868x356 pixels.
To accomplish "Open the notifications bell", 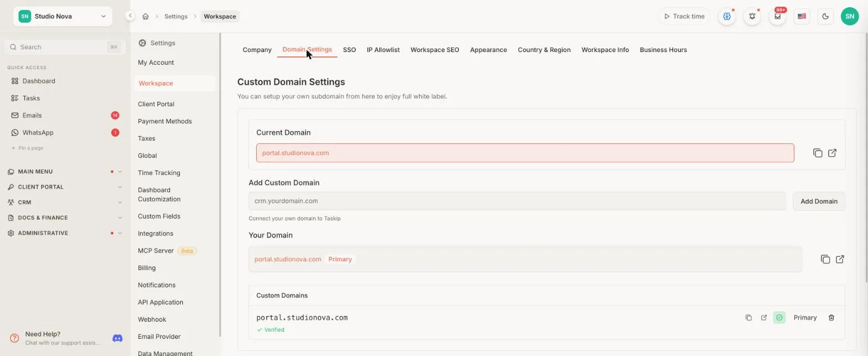I will coord(752,17).
